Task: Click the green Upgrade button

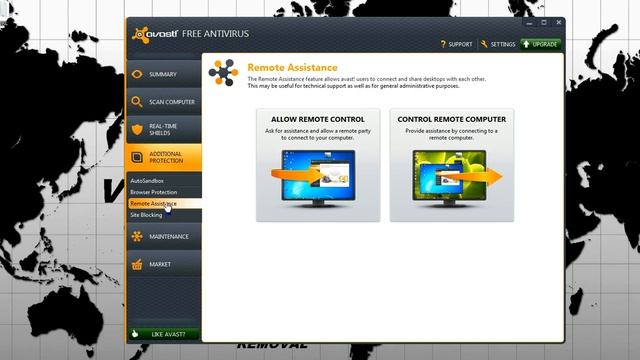Action: click(x=540, y=44)
